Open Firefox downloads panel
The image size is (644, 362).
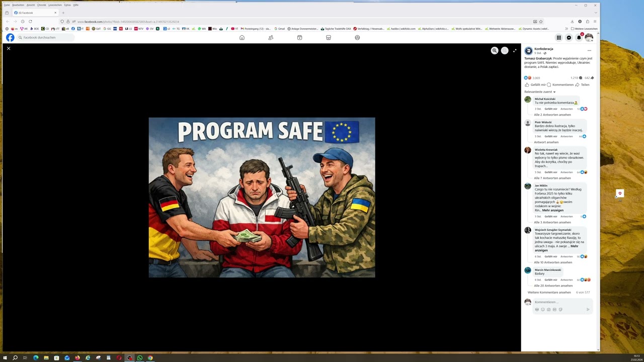pyautogui.click(x=572, y=22)
